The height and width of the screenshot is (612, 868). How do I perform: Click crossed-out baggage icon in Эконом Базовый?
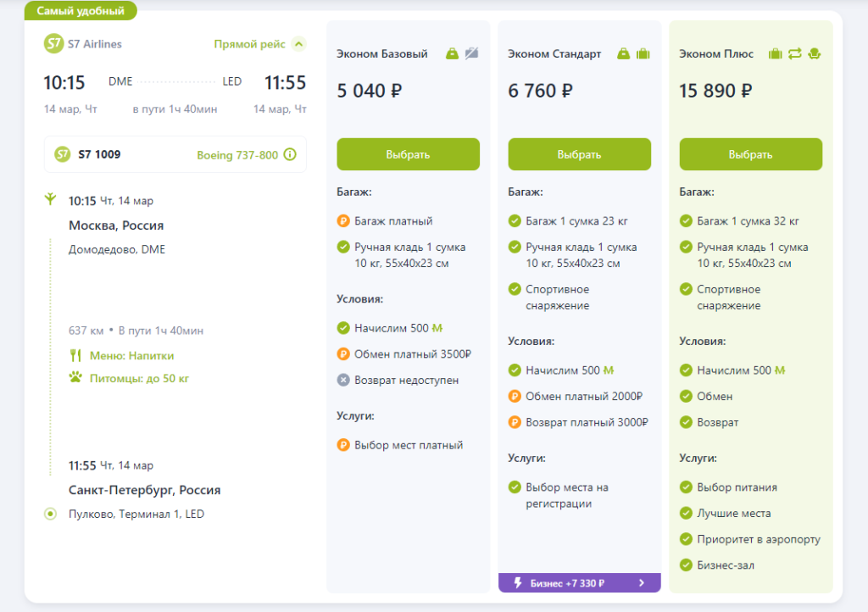pyautogui.click(x=472, y=53)
